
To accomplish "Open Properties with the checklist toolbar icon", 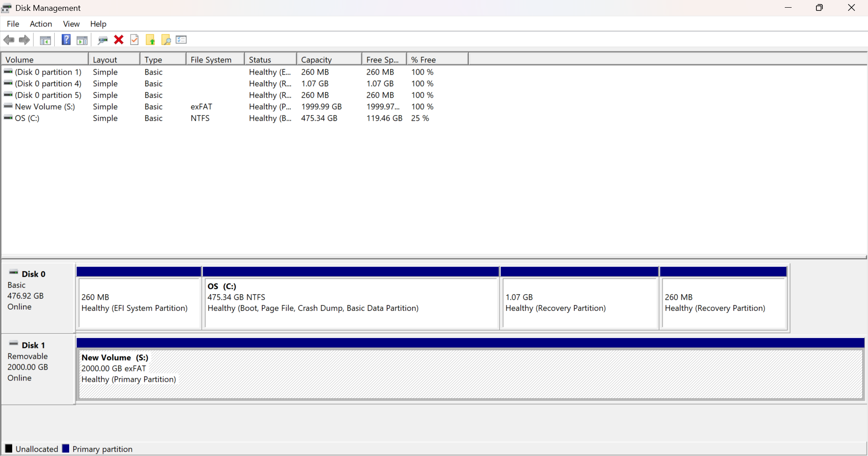I will 181,40.
